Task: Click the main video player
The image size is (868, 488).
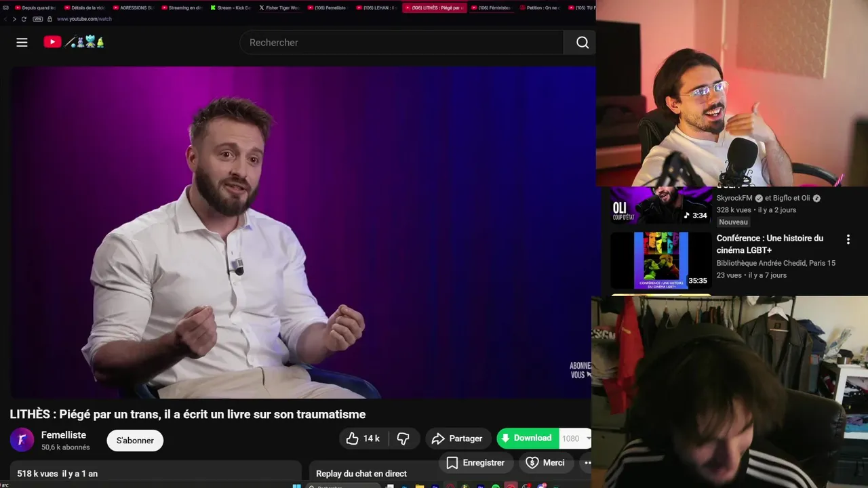Action: 302,232
